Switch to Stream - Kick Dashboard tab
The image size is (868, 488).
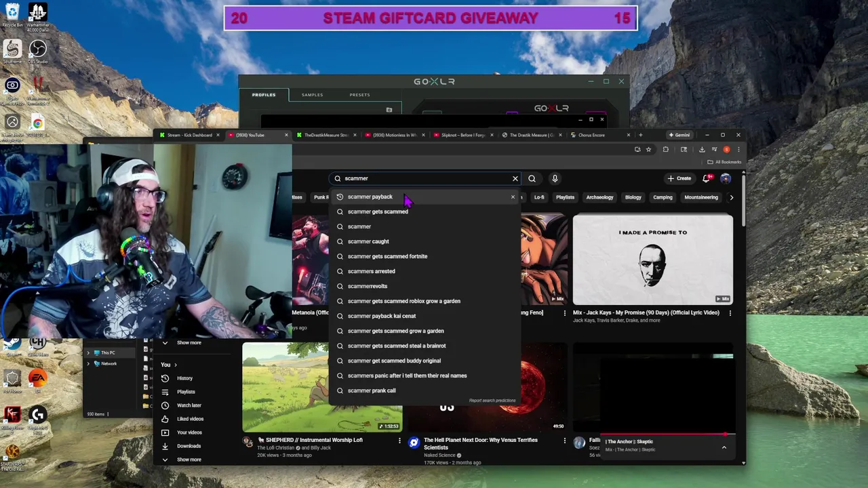coord(190,135)
